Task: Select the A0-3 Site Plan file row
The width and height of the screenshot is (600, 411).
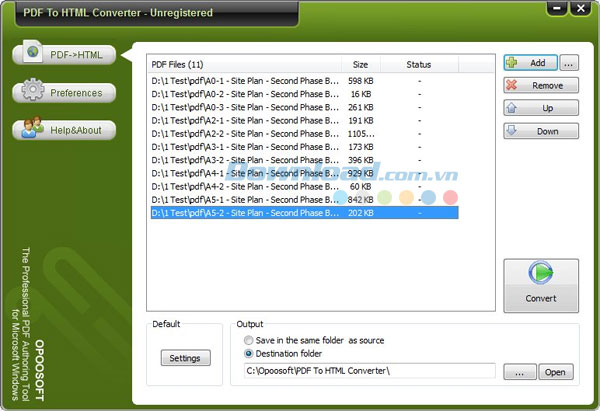Action: coord(304,107)
